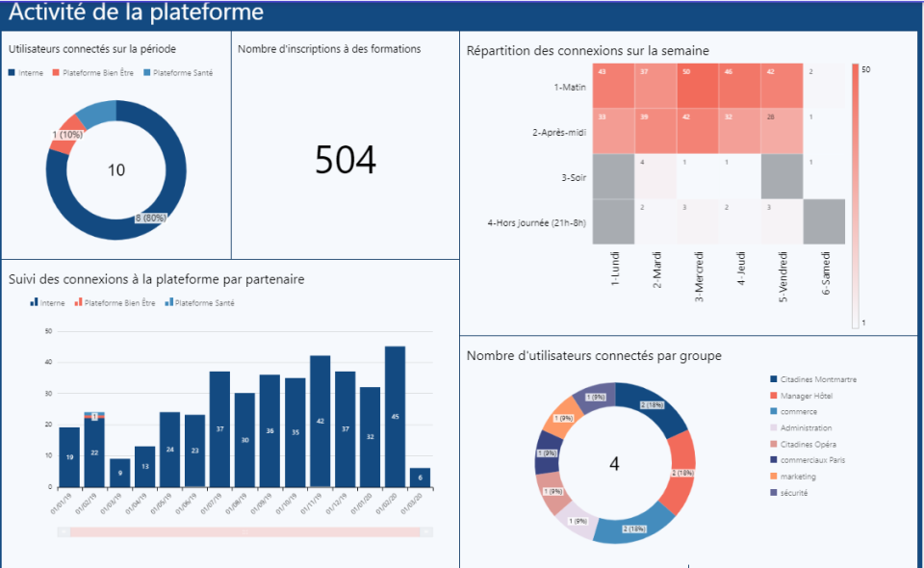Toggle Plateforme Bien Être legend in users donut
The width and height of the screenshot is (924, 568).
[x=93, y=73]
